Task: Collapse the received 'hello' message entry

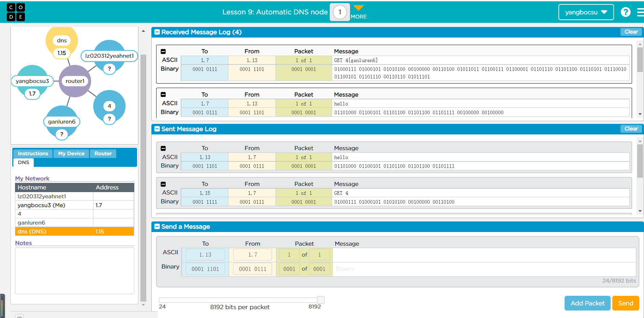Action: [163, 95]
